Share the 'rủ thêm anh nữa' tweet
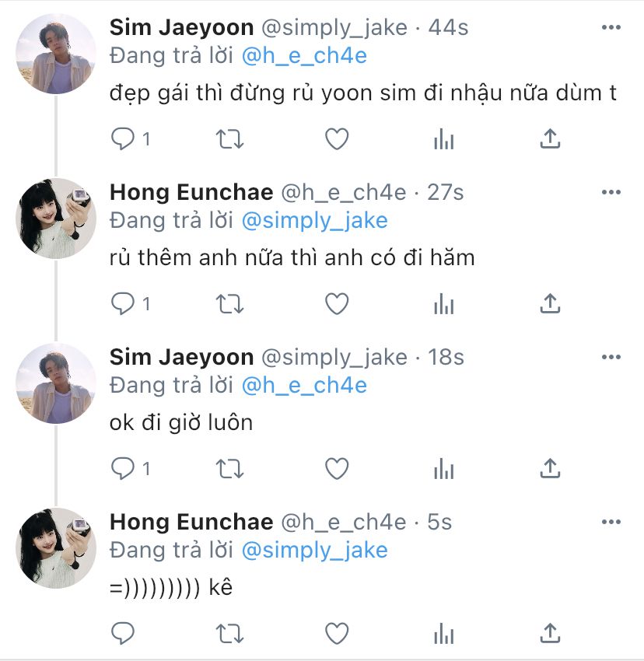The image size is (644, 661). (x=550, y=304)
